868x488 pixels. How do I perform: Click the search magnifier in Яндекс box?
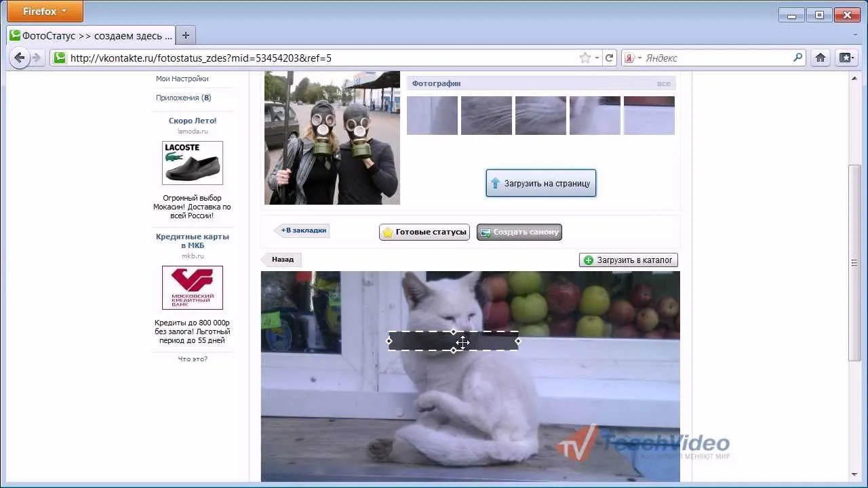(x=797, y=58)
